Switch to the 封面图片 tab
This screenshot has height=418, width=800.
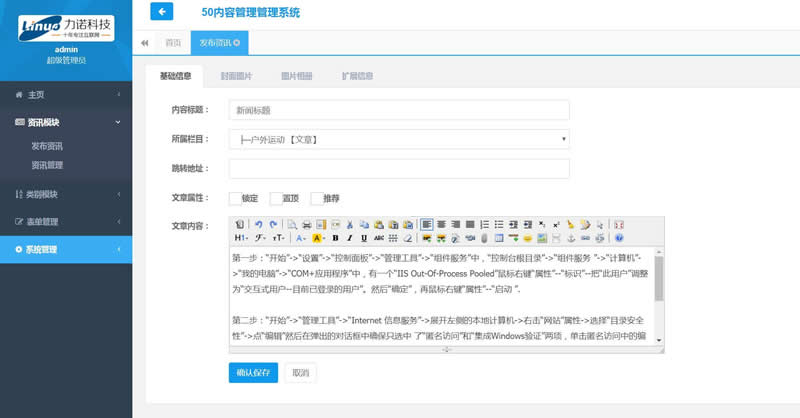pos(235,76)
